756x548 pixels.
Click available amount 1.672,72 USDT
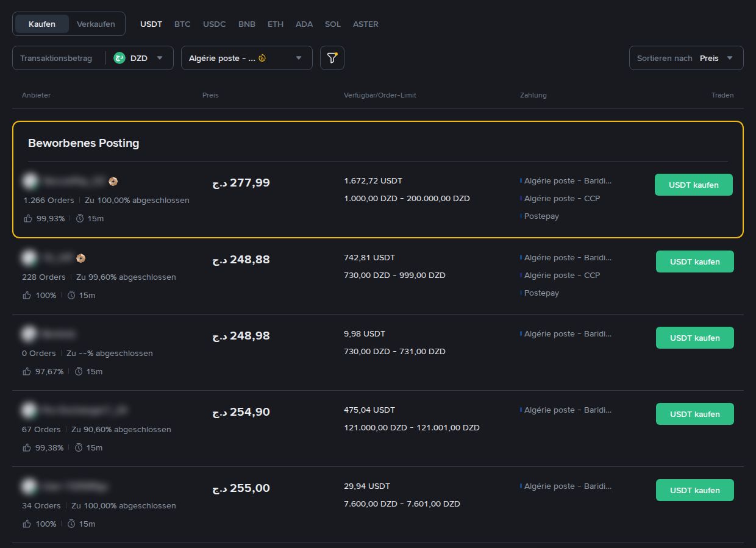tap(373, 181)
